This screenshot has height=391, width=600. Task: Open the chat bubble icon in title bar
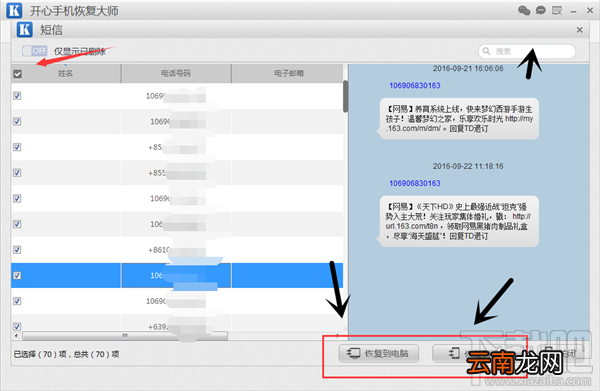(x=541, y=10)
